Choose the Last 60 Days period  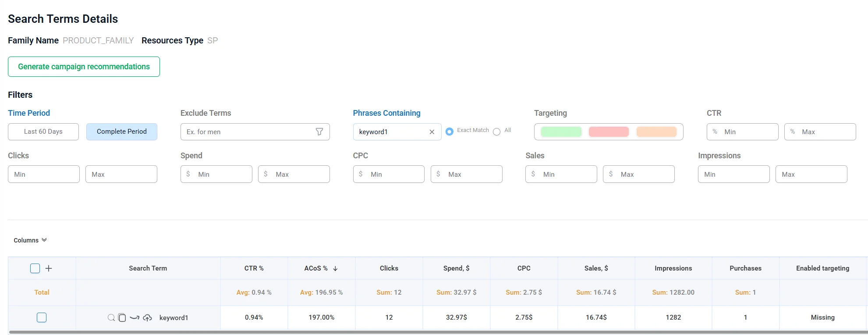[43, 132]
